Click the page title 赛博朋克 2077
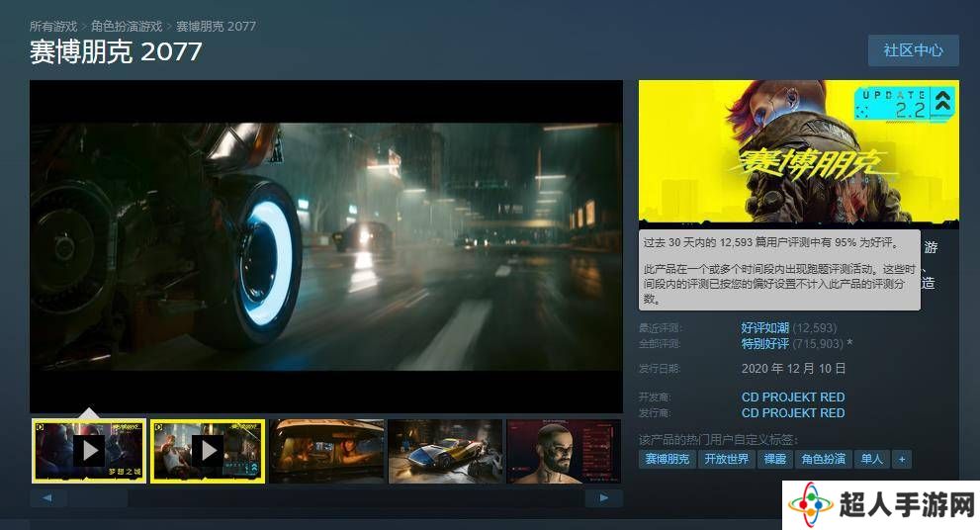980x530 pixels. pos(116,51)
